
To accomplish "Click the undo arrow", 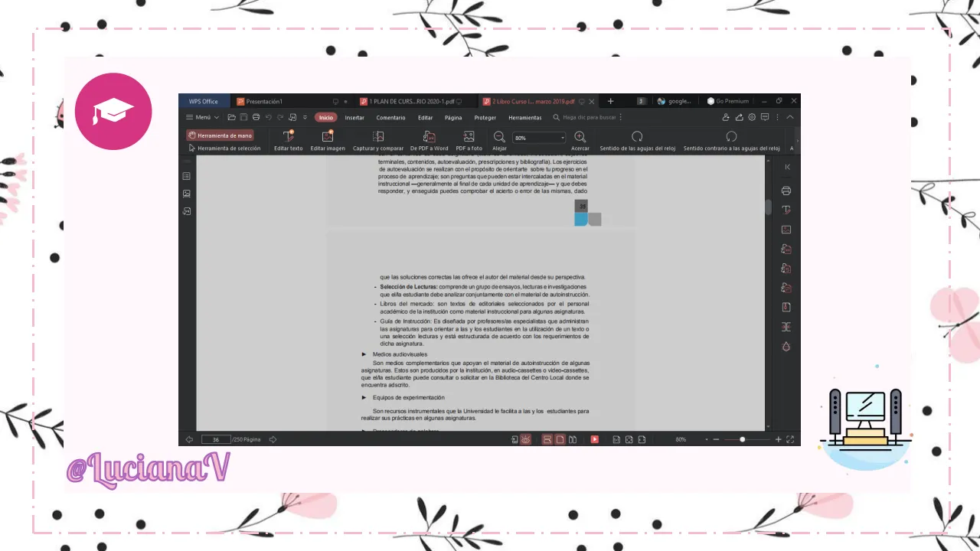I will pos(269,117).
